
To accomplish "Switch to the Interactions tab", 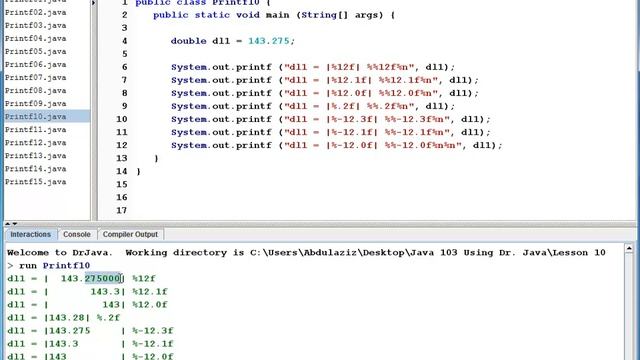I will [31, 234].
